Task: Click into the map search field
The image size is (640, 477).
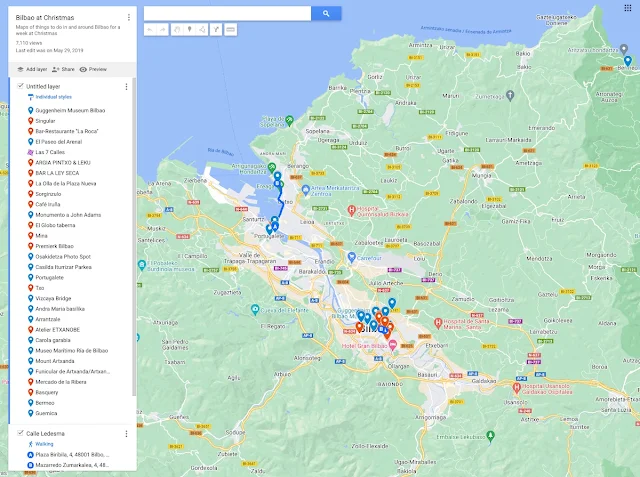Action: point(227,13)
